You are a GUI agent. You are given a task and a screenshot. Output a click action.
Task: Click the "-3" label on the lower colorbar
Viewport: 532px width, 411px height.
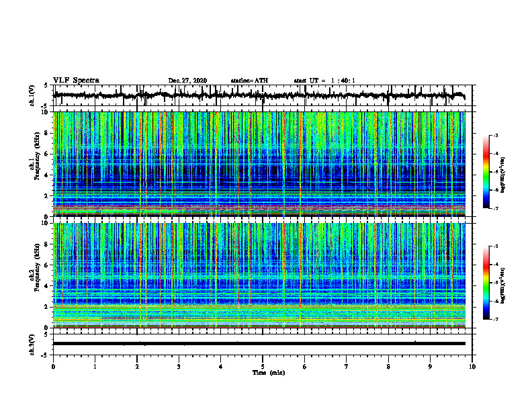[x=496, y=246]
